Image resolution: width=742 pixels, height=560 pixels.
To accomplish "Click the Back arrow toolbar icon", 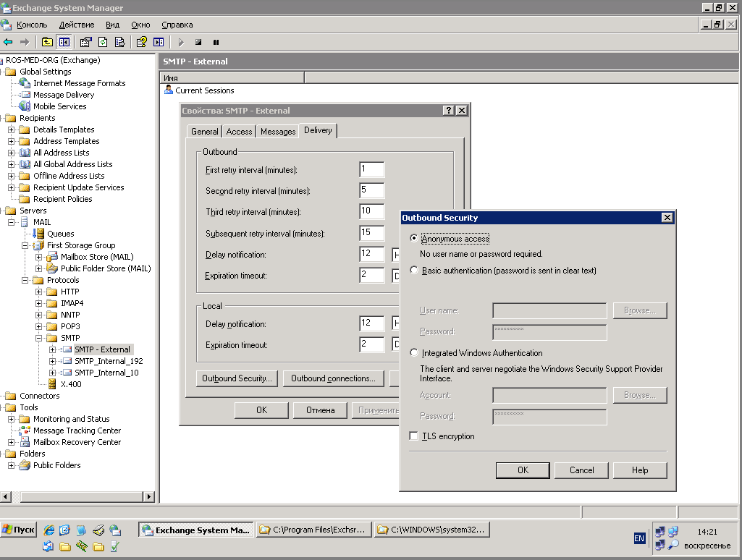I will pos(8,42).
